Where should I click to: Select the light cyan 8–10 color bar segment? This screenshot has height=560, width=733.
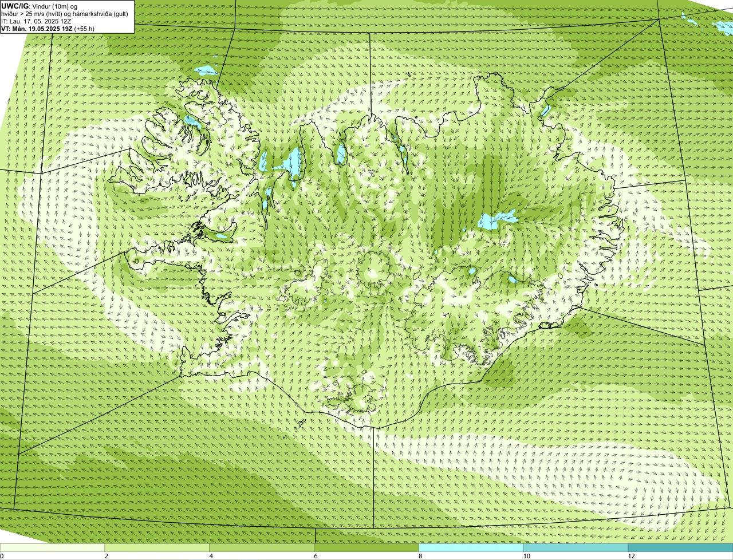tap(471, 547)
